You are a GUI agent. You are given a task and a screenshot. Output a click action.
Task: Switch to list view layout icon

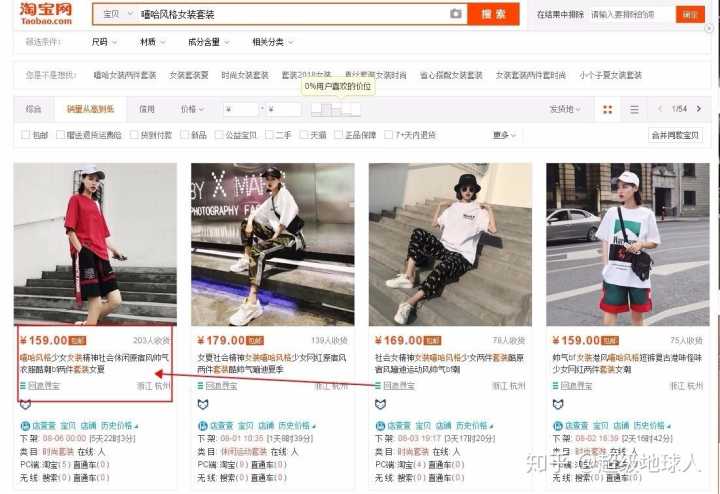tap(633, 109)
